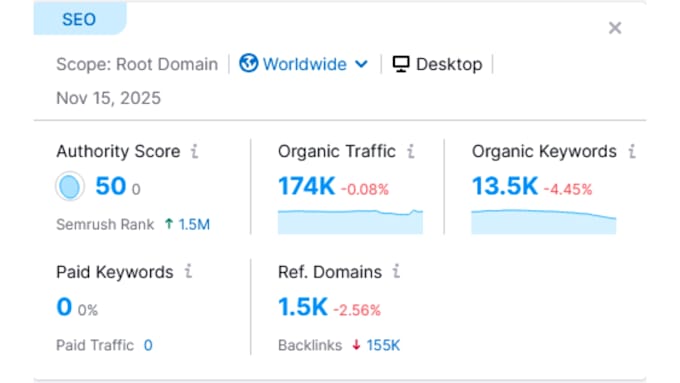Click the green up arrow by Semrush Rank
Viewport: 680px width, 383px height.
point(169,224)
